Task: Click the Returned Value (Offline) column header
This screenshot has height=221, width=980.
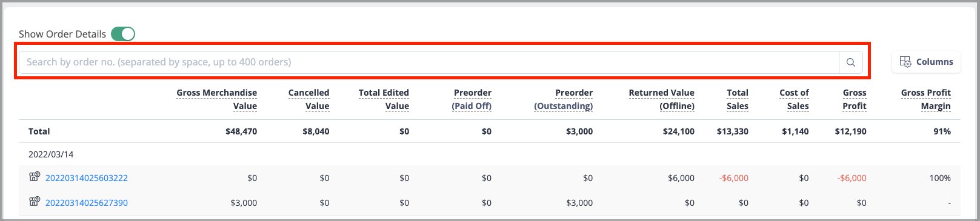Action: (662, 99)
